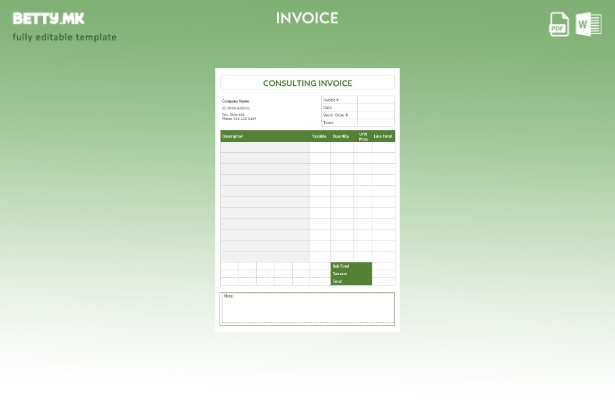Click the Work Order # value field

(375, 115)
